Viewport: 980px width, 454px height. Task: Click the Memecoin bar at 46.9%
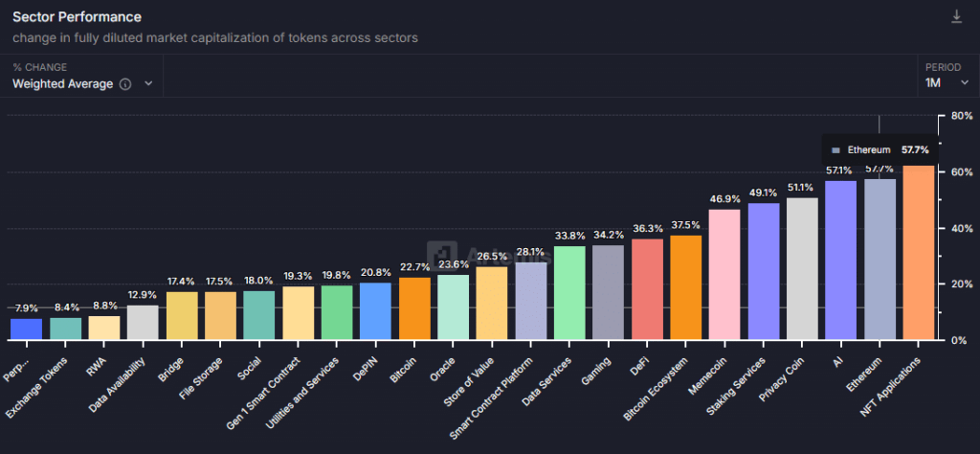[x=724, y=275]
